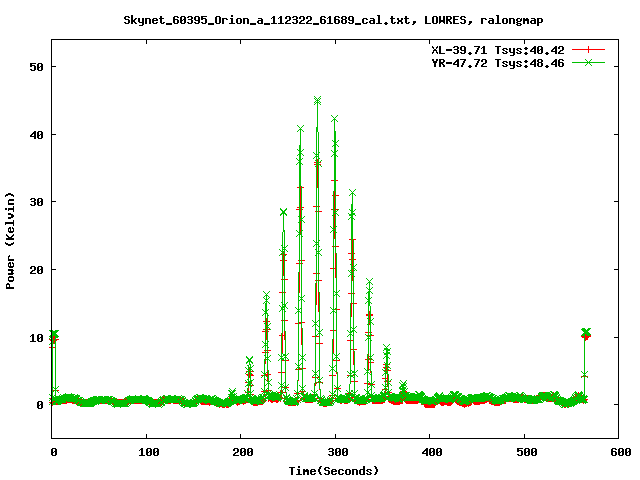The height and width of the screenshot is (480, 640).
Task: Click the x-axis tick label 500
Action: coord(527,452)
